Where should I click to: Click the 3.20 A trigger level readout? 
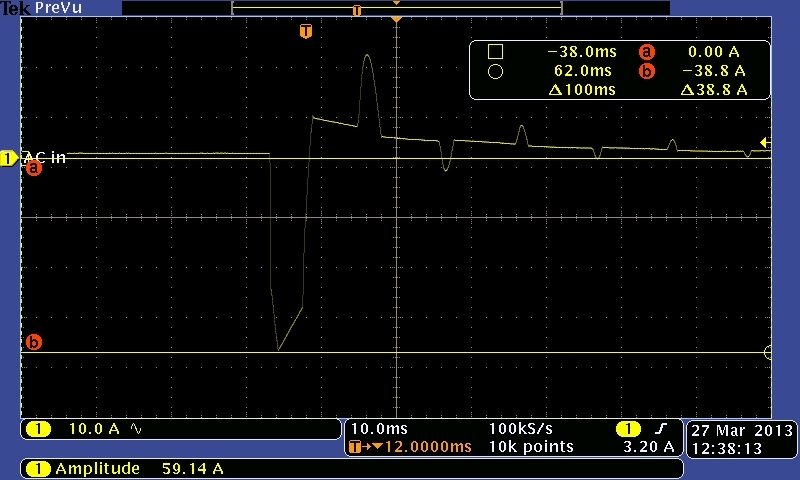click(x=649, y=447)
